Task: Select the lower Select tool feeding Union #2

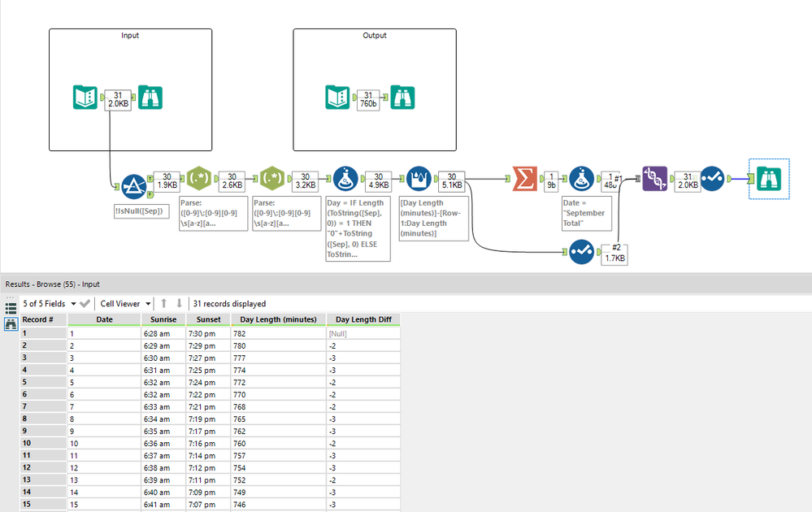Action: 580,253
